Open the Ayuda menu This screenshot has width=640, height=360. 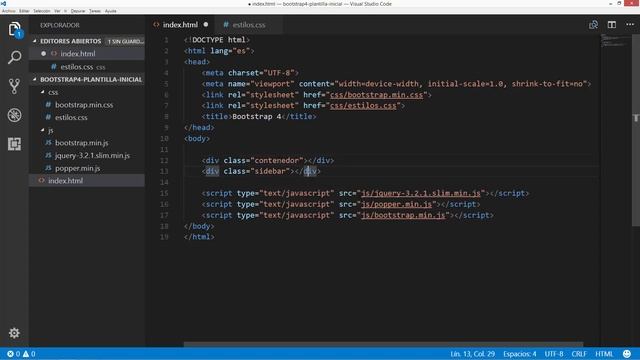pyautogui.click(x=110, y=11)
